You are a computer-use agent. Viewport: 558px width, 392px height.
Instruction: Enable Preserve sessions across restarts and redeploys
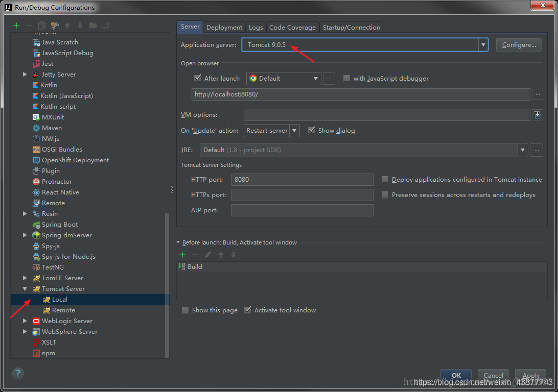[385, 195]
